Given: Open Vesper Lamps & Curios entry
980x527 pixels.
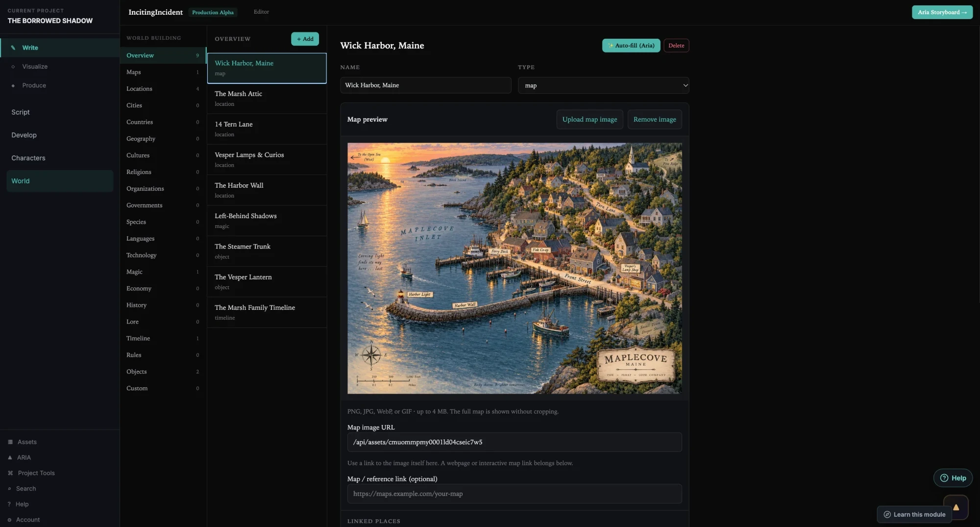Looking at the screenshot, I should tap(267, 160).
